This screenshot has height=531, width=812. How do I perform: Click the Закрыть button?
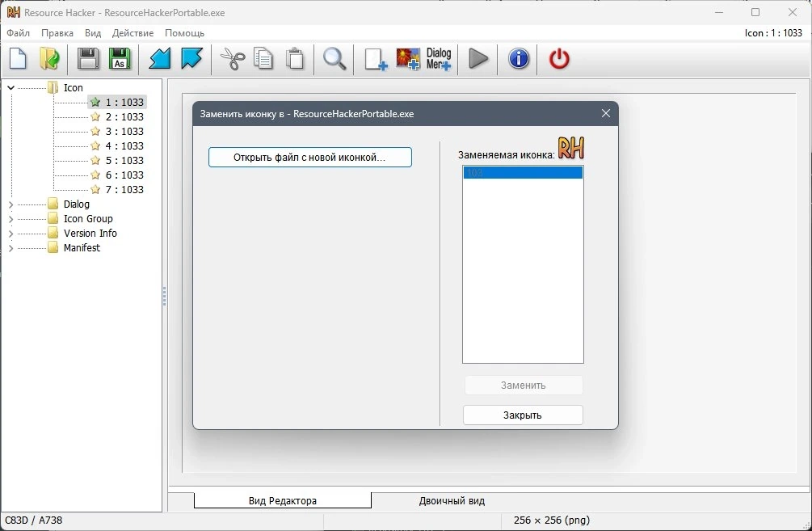coord(523,415)
